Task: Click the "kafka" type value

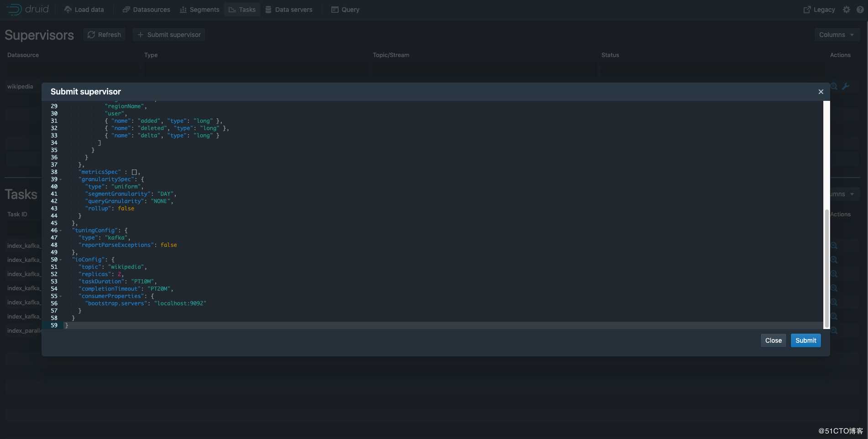Action: coord(116,238)
